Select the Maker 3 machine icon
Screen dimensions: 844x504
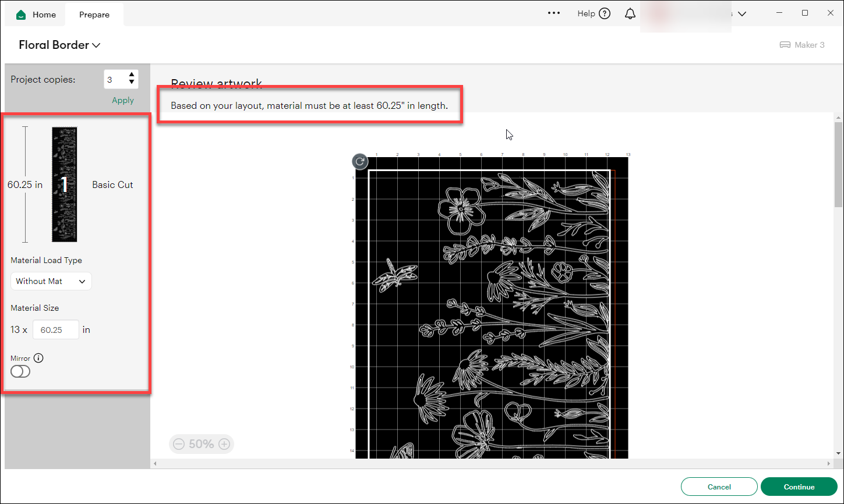click(x=785, y=45)
